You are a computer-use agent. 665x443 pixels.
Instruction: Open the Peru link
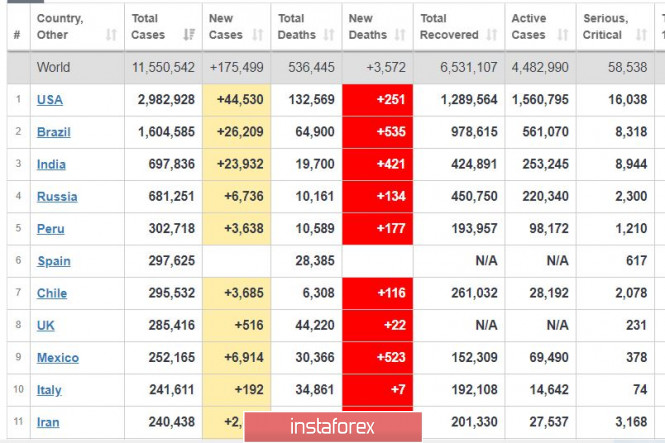(x=50, y=229)
